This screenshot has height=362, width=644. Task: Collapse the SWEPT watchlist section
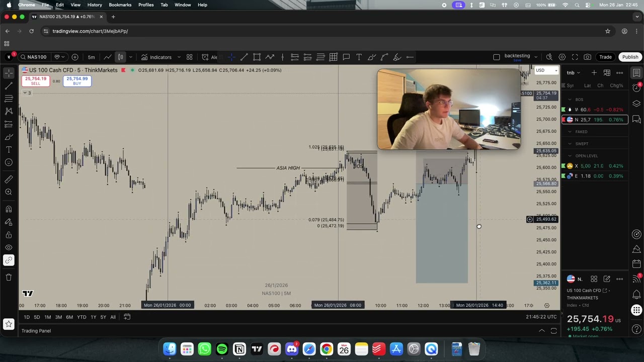click(570, 144)
